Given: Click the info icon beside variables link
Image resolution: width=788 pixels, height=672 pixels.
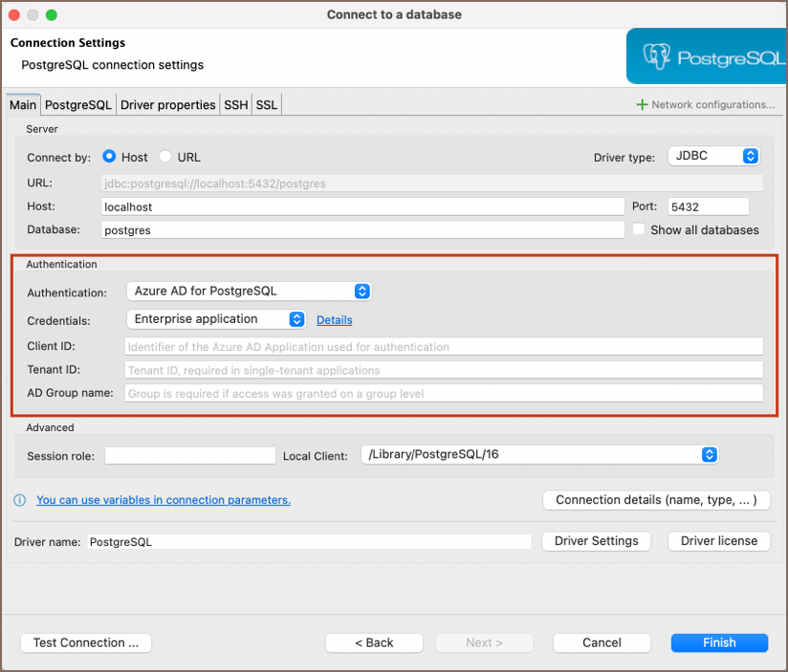Looking at the screenshot, I should click(x=20, y=500).
